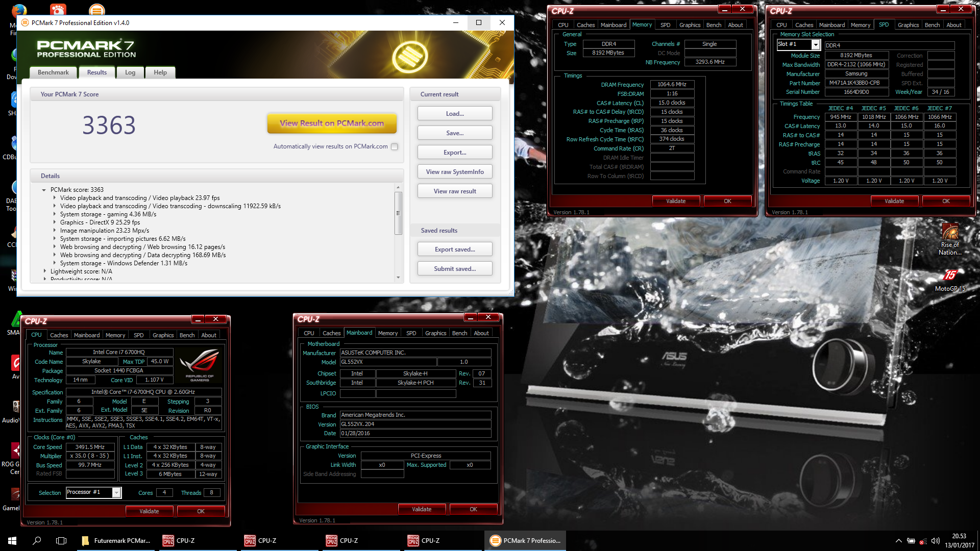Image resolution: width=980 pixels, height=551 pixels.
Task: Open the volume speaker tray icon
Action: (x=935, y=541)
